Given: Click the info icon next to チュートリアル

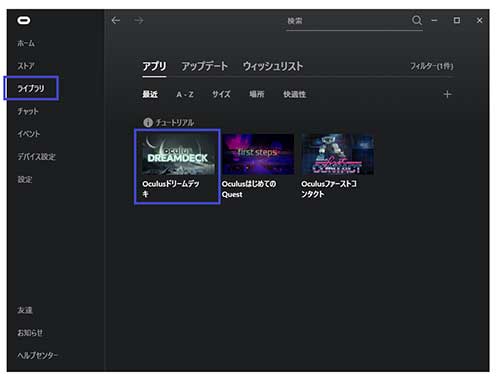Looking at the screenshot, I should 148,123.
